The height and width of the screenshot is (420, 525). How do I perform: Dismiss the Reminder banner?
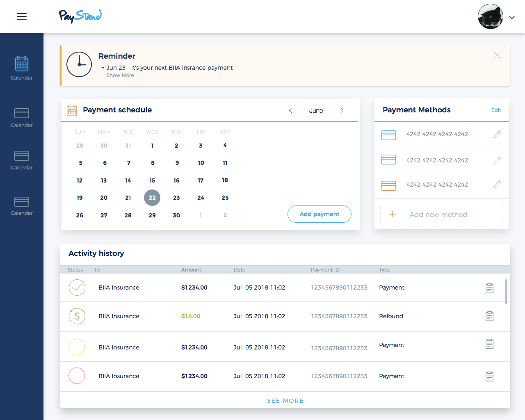[497, 55]
